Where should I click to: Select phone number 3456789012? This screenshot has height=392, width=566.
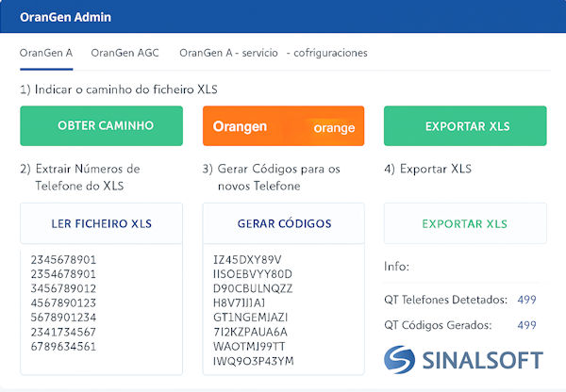[x=63, y=288]
